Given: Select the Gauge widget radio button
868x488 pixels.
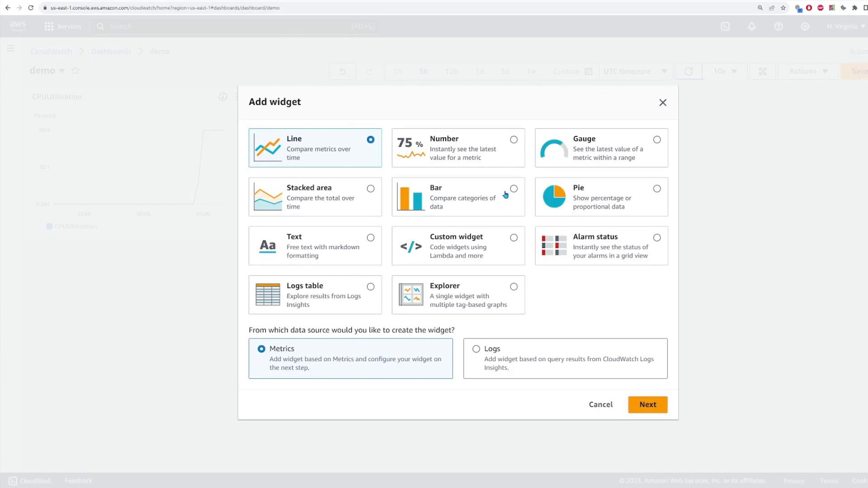Looking at the screenshot, I should point(657,140).
